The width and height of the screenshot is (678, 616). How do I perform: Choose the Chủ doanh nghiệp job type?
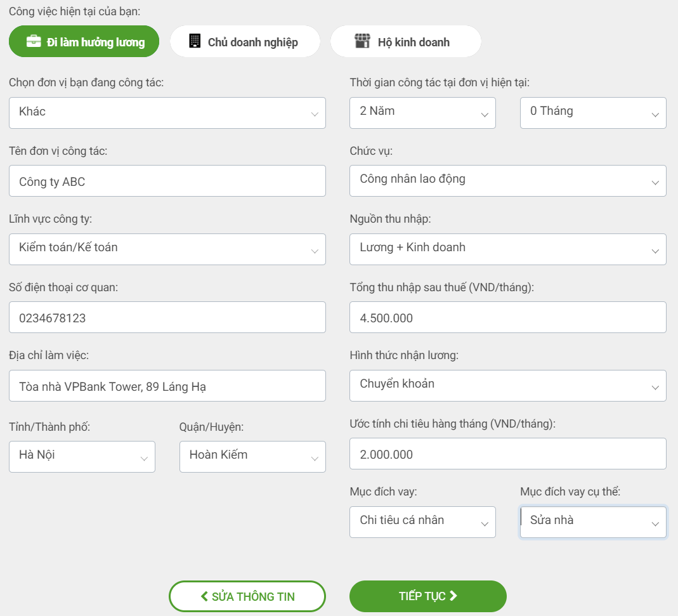(245, 42)
